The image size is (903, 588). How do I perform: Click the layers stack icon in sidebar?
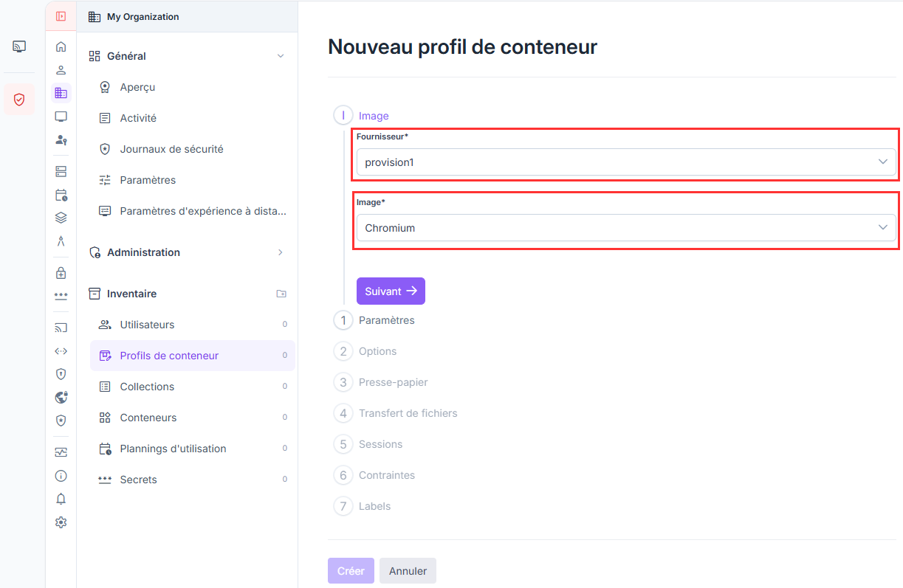pyautogui.click(x=61, y=218)
